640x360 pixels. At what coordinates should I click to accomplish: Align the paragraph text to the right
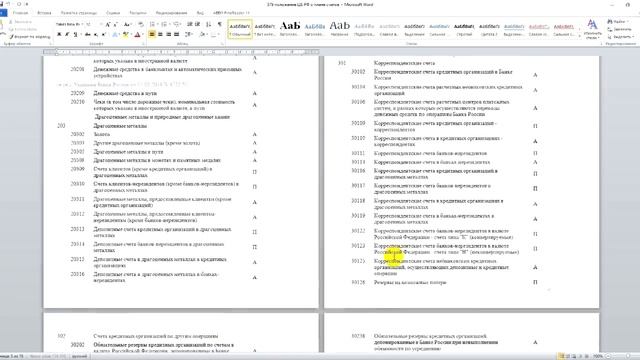pyautogui.click(x=168, y=35)
